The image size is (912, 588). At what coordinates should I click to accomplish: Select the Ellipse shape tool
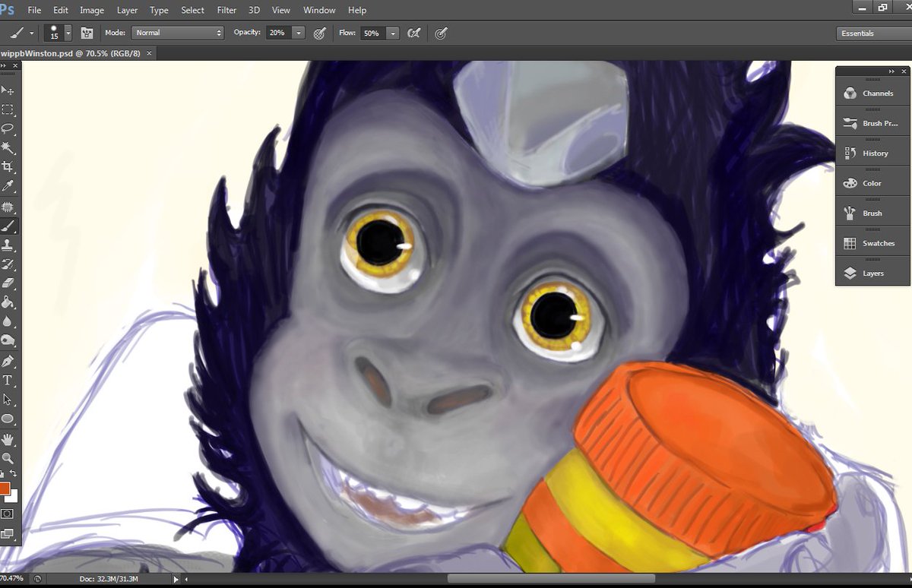[8, 418]
